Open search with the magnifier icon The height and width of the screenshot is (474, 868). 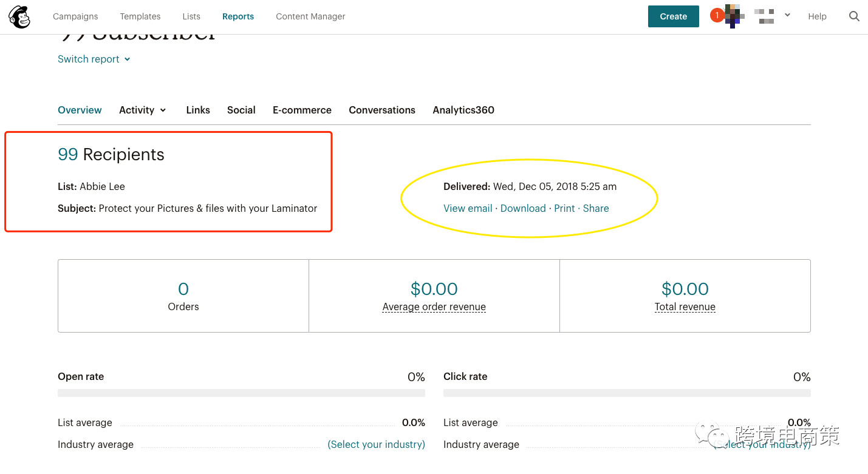coord(854,16)
